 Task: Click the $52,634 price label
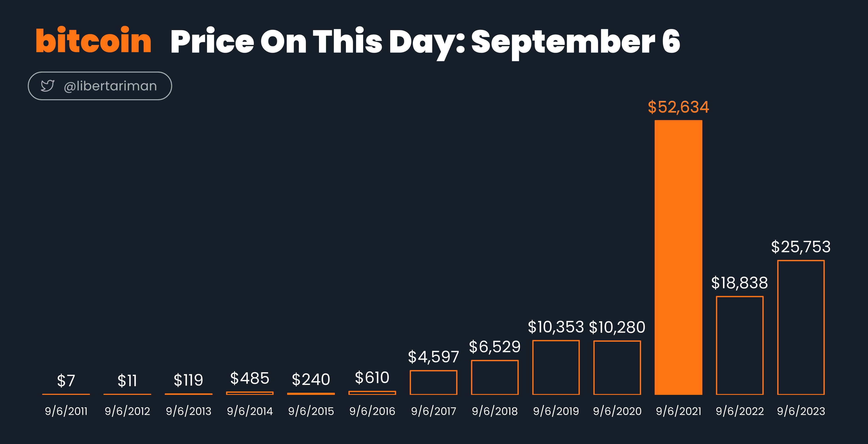click(678, 107)
